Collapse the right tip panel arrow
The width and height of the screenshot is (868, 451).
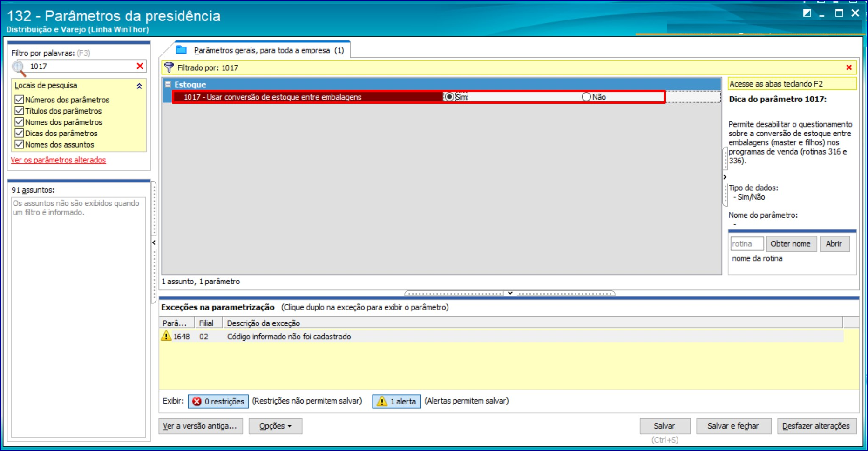click(x=725, y=177)
